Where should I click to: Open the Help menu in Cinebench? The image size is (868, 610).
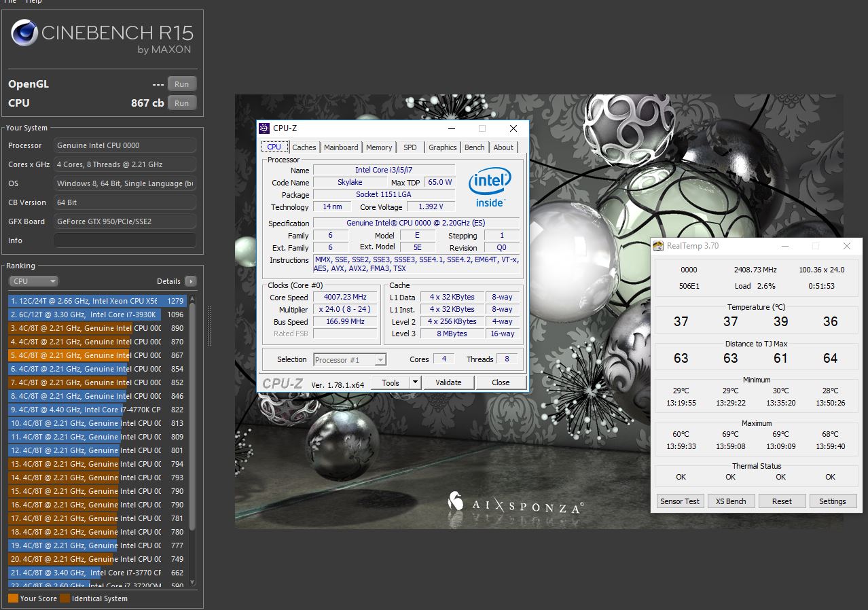[34, 2]
